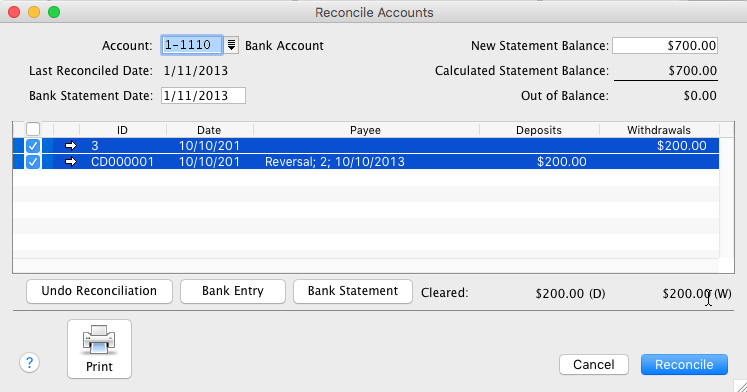Click the 'Bank Account' account name label

[284, 46]
